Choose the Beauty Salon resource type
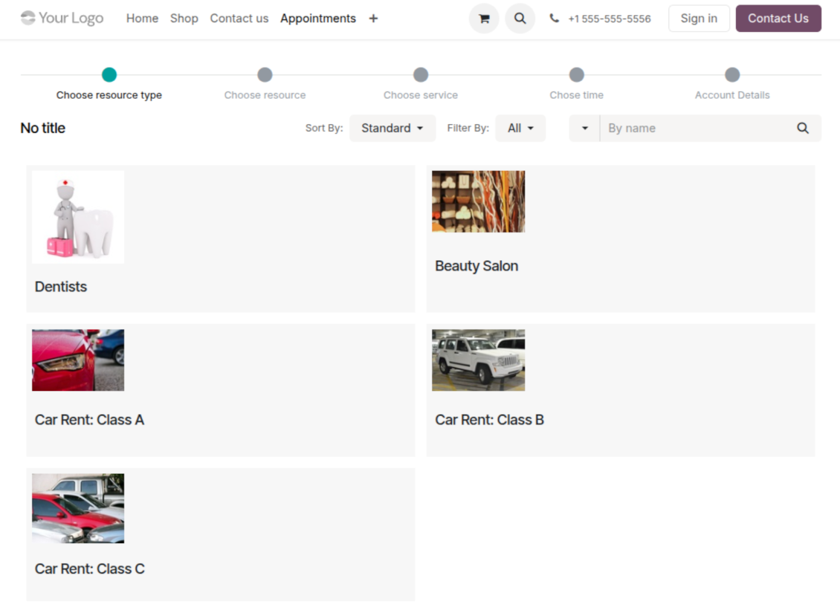Screen dimensions: 840x616 click(476, 266)
